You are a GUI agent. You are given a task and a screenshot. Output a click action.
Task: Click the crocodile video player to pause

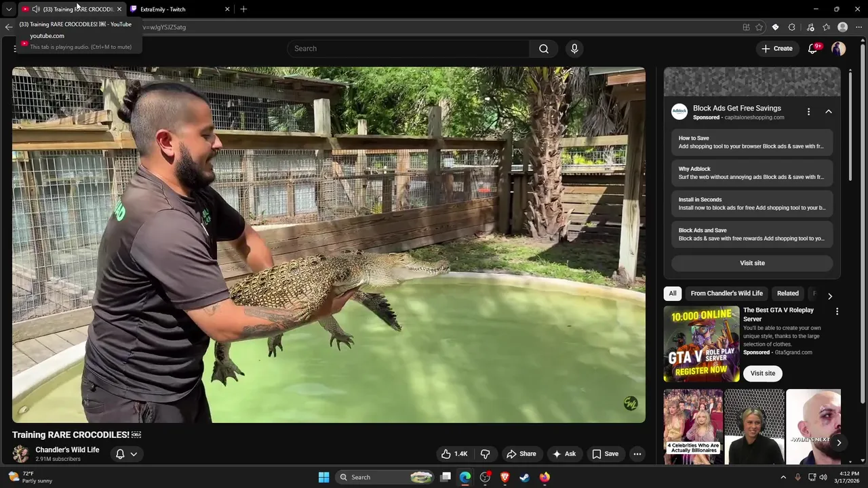coord(329,245)
